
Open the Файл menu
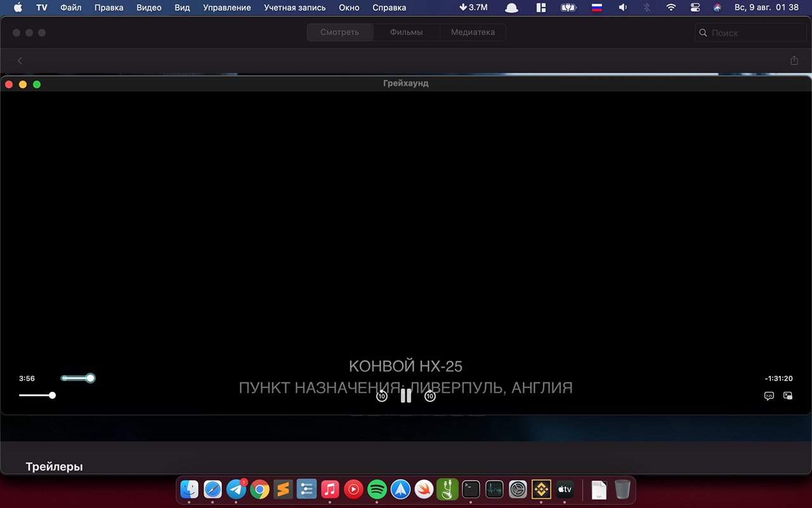click(x=71, y=8)
